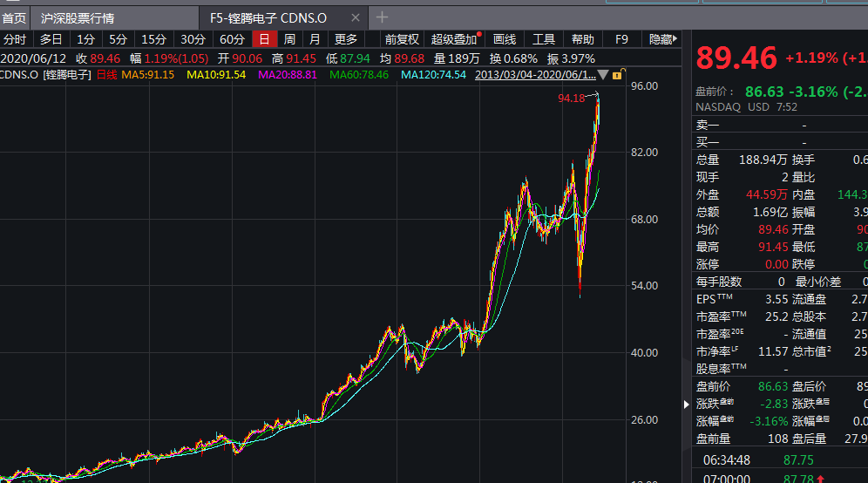Click the lock icon beside date range
This screenshot has width=868, height=483.
[x=617, y=75]
